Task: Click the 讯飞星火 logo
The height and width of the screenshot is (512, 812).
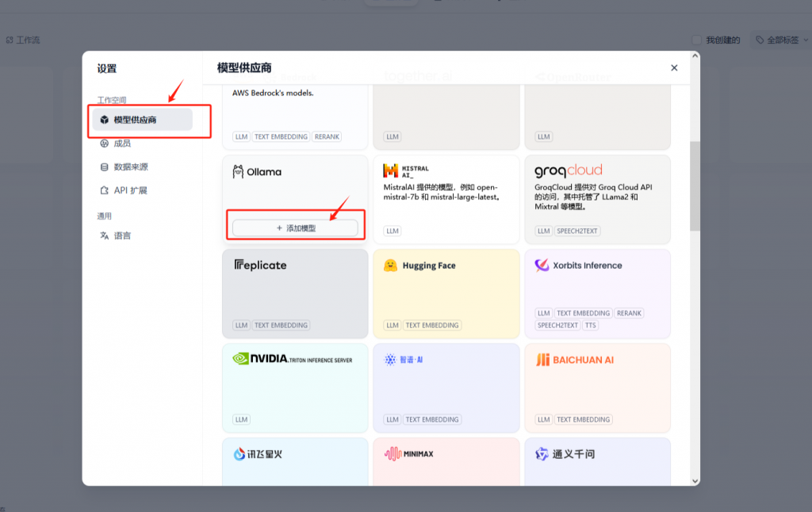Action: (x=258, y=454)
